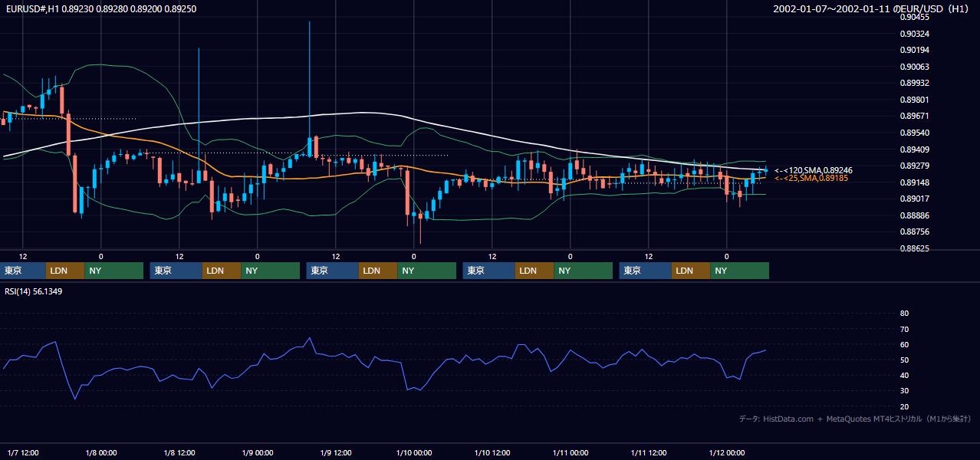Select the 1/11 00:00 date label
Viewport: 980px width, 460px height.
pyautogui.click(x=571, y=452)
